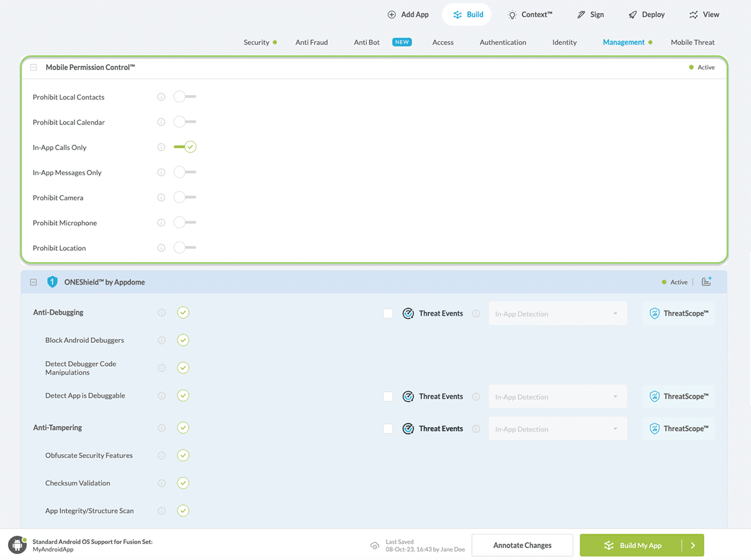This screenshot has height=560, width=751.
Task: Click the info icon next to Checksum Validation
Action: (x=161, y=483)
